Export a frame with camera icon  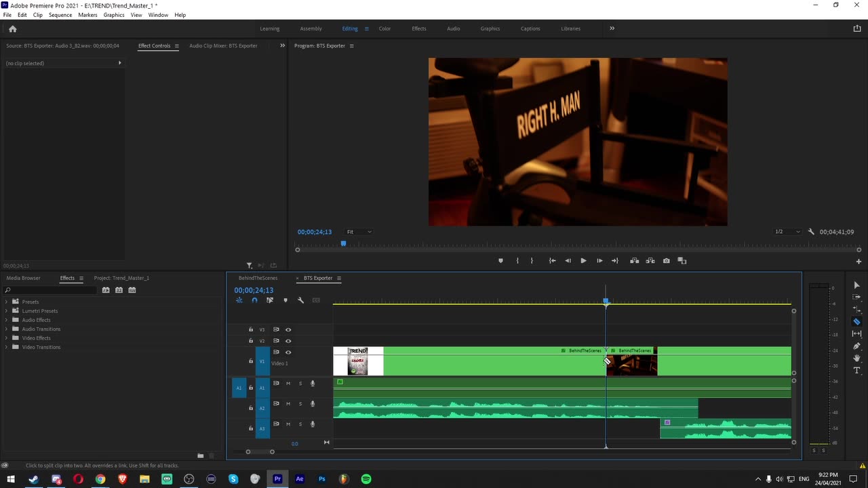667,261
